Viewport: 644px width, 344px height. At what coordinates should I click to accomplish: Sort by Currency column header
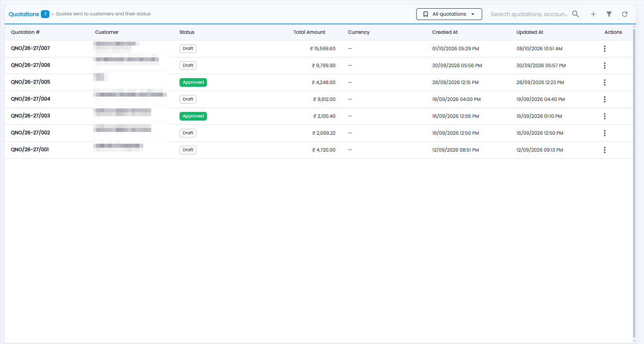359,32
